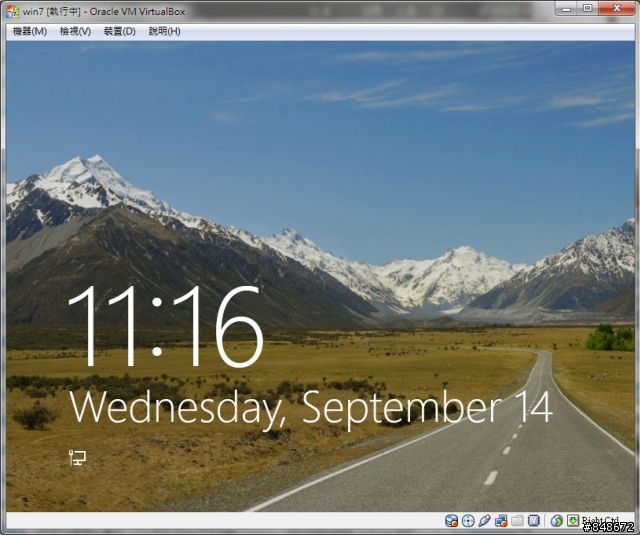Click the keyboard capture green arrow icon
The image size is (640, 535).
[573, 520]
